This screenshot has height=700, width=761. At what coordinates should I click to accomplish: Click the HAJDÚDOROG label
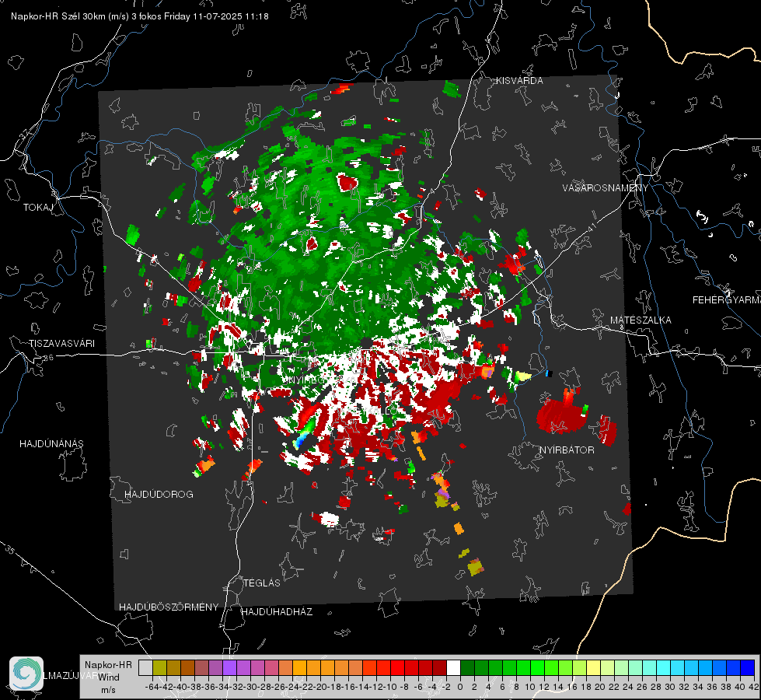click(159, 495)
